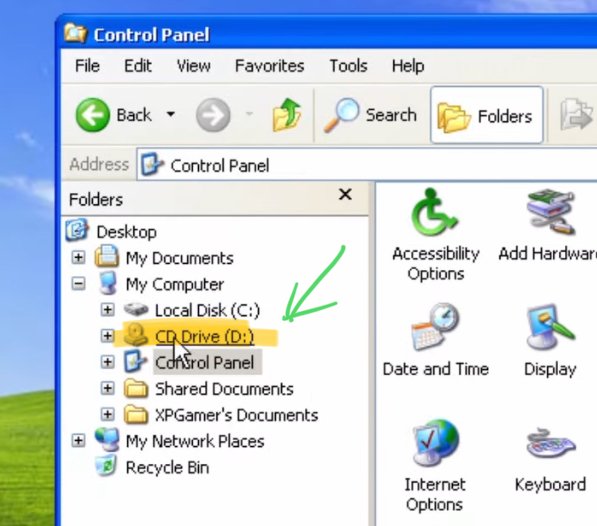Close the Folders side pane

pos(345,194)
